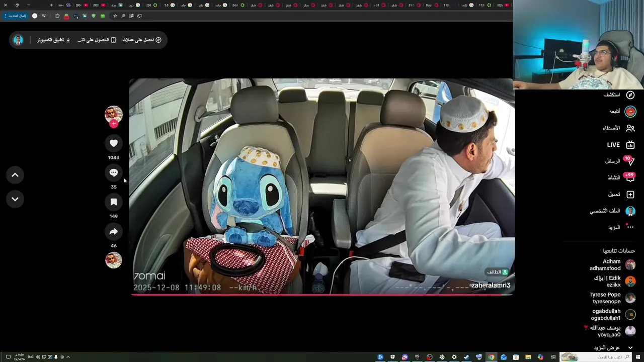
Task: Open Tyrese Pope followed account
Action: click(x=613, y=298)
